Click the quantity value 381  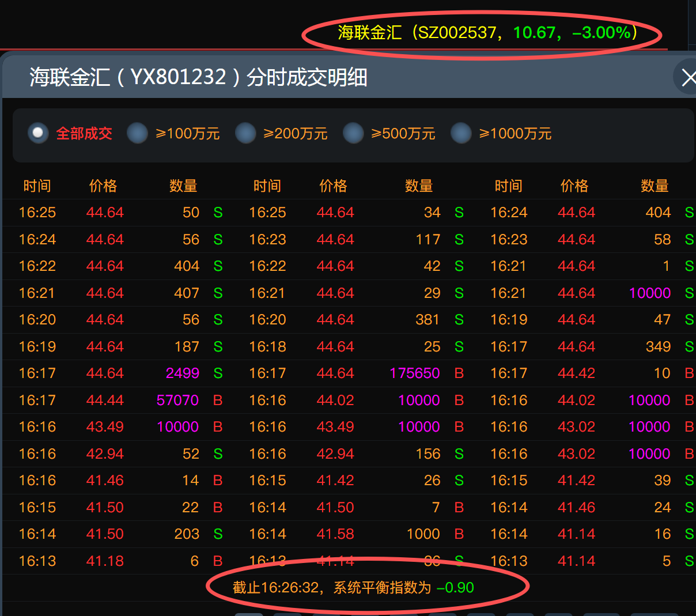click(x=428, y=320)
